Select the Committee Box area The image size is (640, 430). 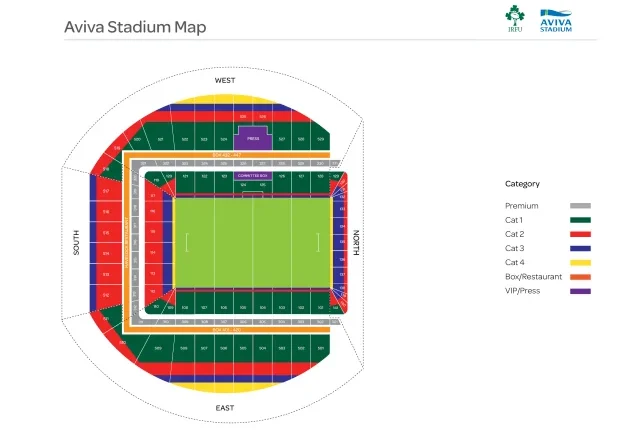point(252,175)
